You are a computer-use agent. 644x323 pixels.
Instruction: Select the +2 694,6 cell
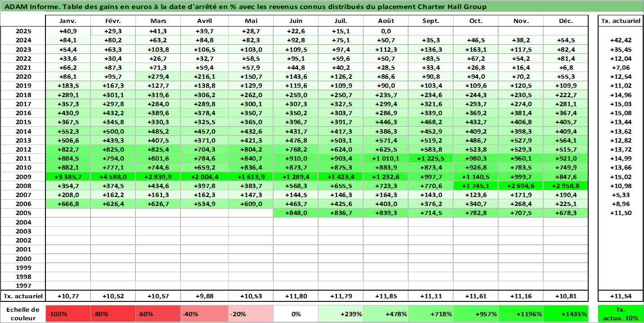click(521, 185)
